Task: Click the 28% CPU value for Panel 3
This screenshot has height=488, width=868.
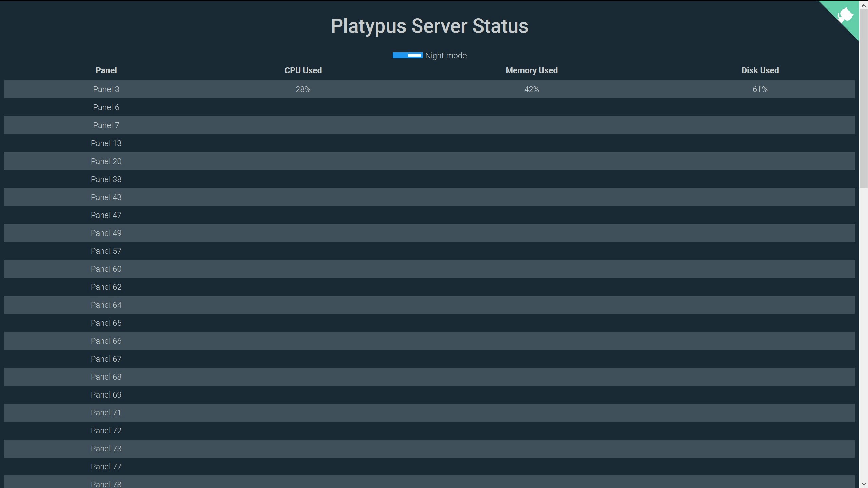Action: [x=303, y=89]
